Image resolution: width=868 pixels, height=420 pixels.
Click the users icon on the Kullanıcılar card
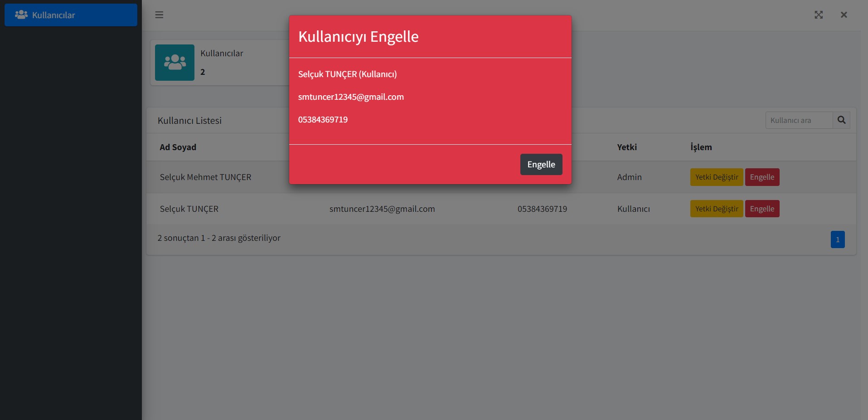coord(175,62)
